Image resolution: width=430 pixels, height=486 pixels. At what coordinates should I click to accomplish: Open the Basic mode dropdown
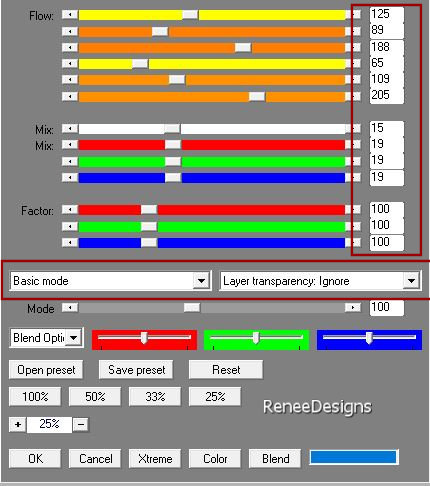coord(201,281)
